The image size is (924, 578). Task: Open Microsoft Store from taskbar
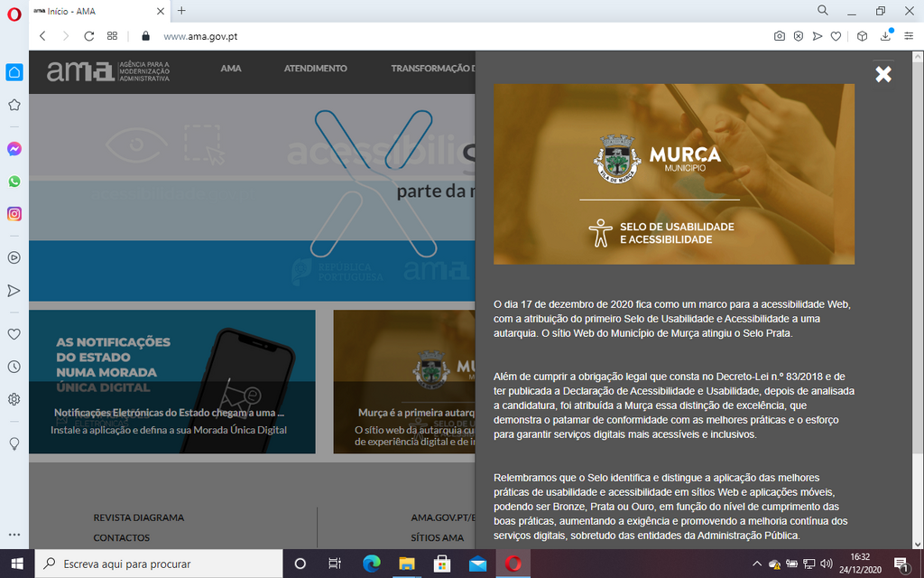point(442,564)
